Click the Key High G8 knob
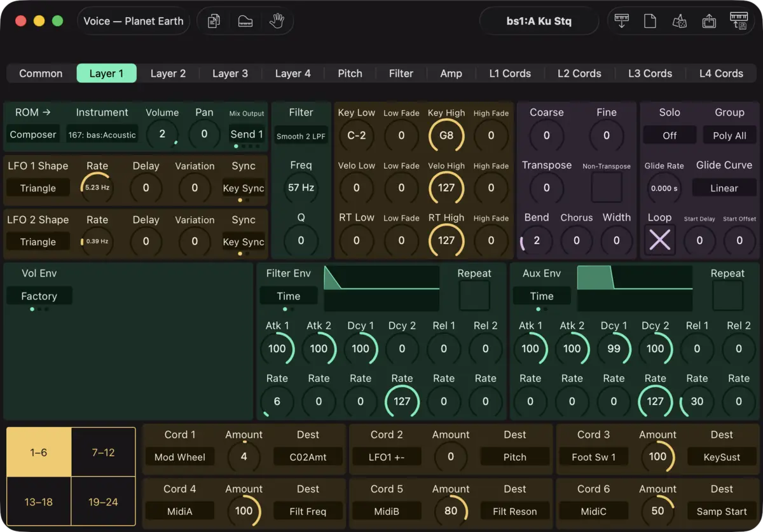This screenshot has width=763, height=532. point(446,135)
